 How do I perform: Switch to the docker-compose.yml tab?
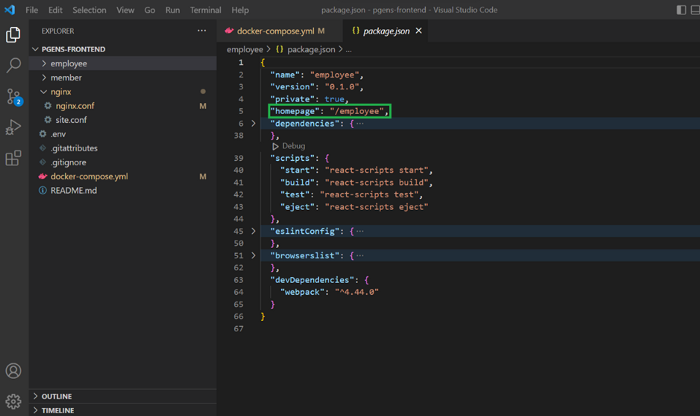274,31
